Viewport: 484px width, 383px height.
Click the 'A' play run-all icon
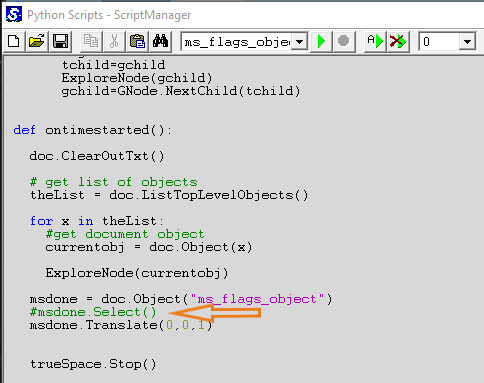tap(375, 42)
